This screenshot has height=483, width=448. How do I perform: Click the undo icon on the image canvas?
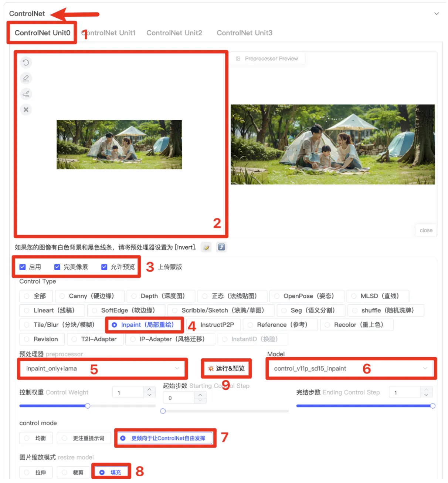point(26,63)
